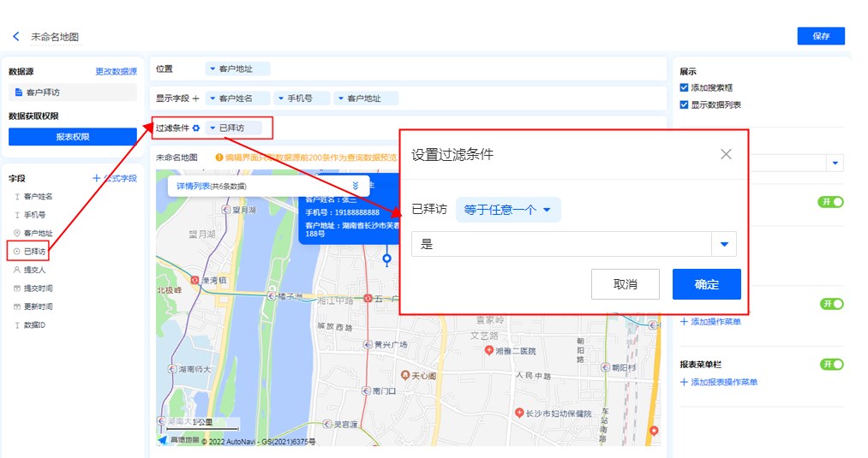Open the 等于任意一个 condition dropdown

click(x=507, y=210)
